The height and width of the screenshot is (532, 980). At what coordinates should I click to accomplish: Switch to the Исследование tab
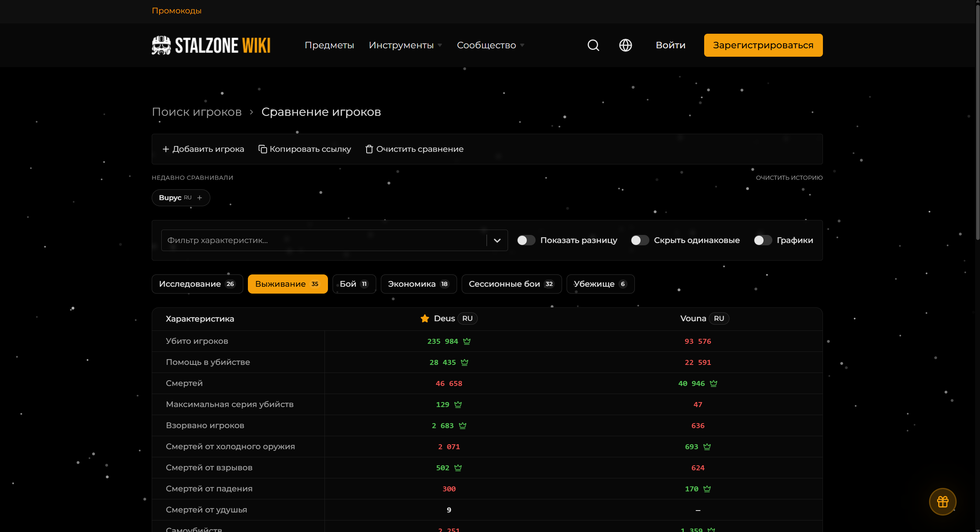coord(197,284)
